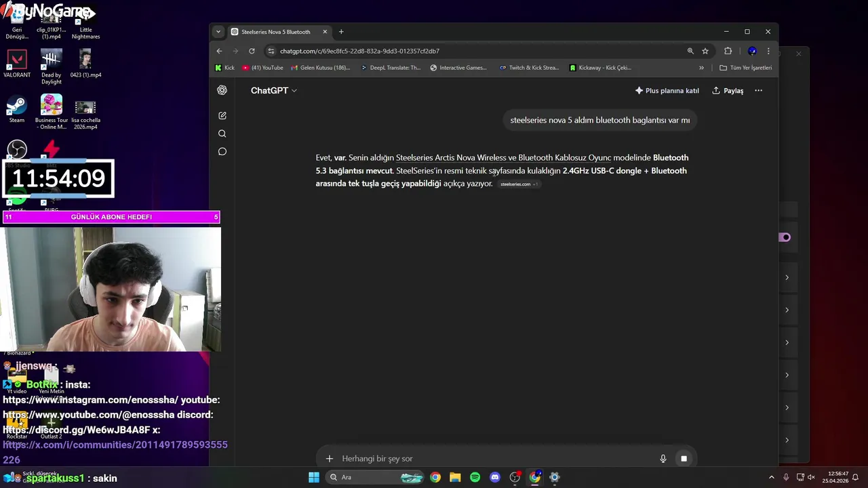Open Chrome extensions puzzle icon
This screenshot has width=868, height=488.
728,51
